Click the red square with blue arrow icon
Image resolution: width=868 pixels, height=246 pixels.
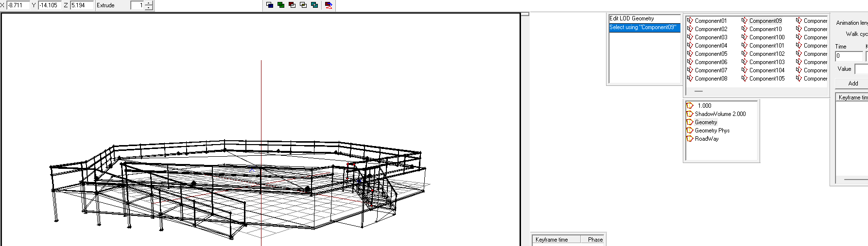coord(329,5)
